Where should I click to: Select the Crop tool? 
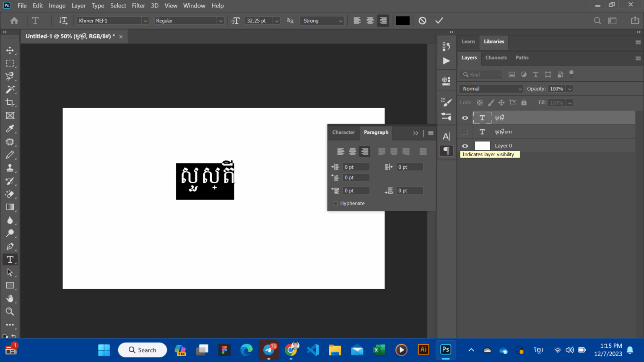10,102
